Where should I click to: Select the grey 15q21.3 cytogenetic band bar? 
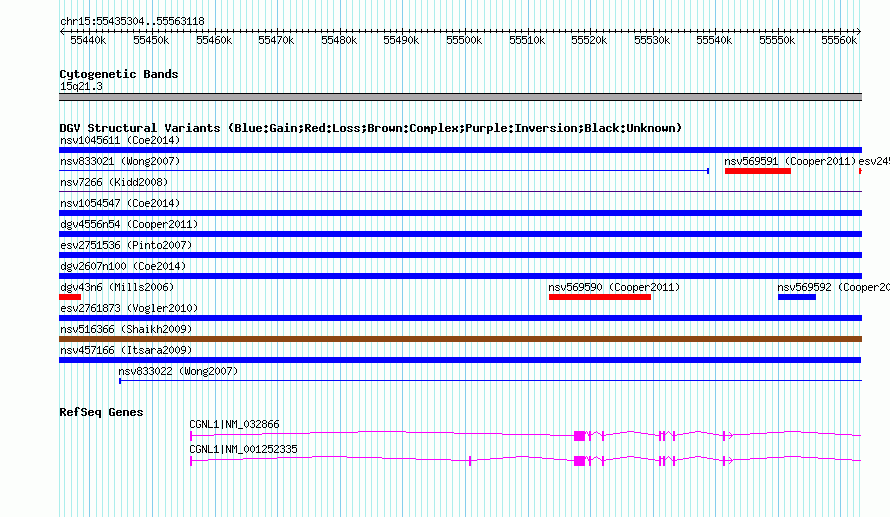tap(460, 97)
